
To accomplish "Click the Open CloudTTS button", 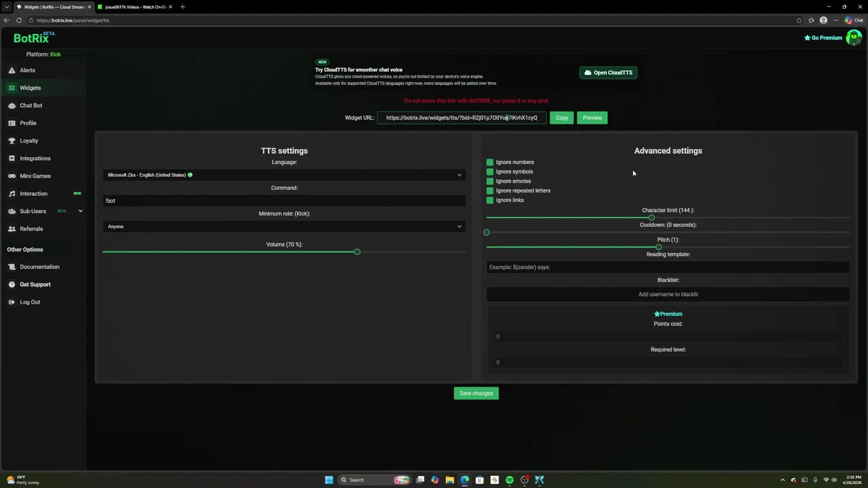I will tap(608, 73).
